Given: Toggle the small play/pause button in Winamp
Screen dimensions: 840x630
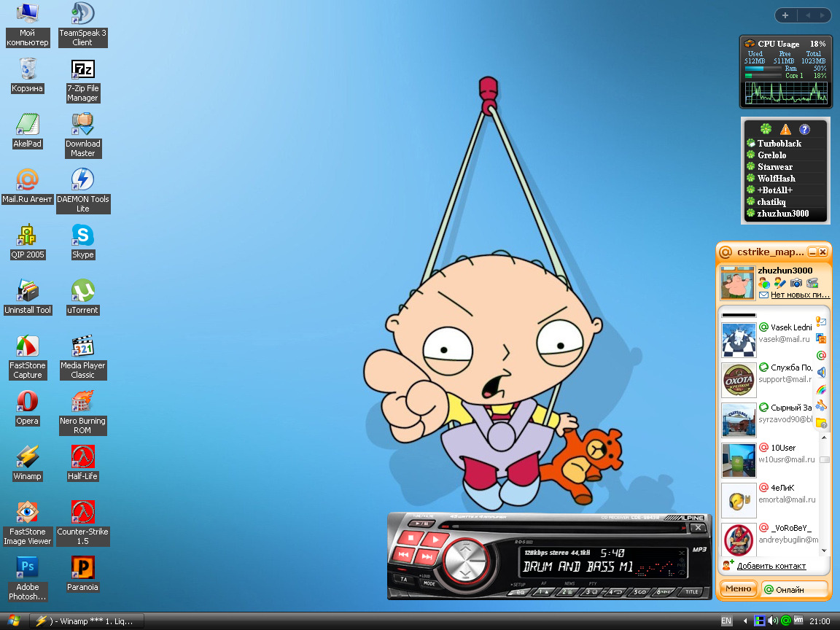Looking at the screenshot, I should click(421, 524).
